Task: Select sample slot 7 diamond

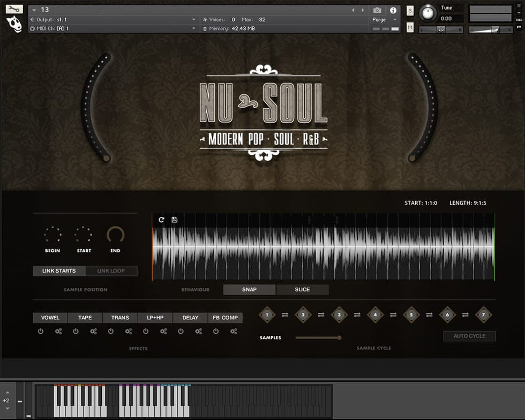Action: coord(483,315)
